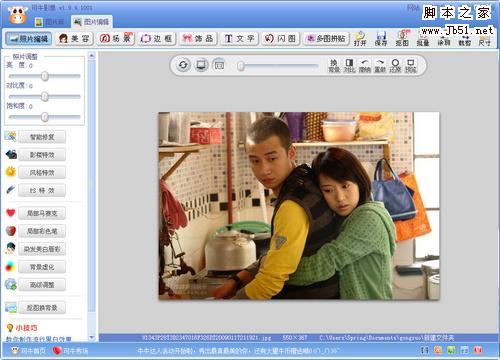Click the 背景虚化 background blur button

[x=42, y=267]
